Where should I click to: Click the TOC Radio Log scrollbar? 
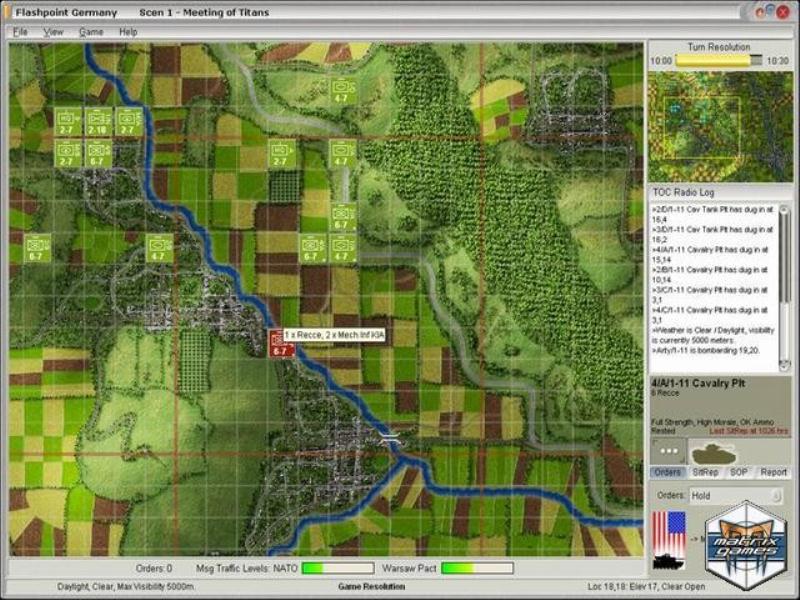click(784, 287)
